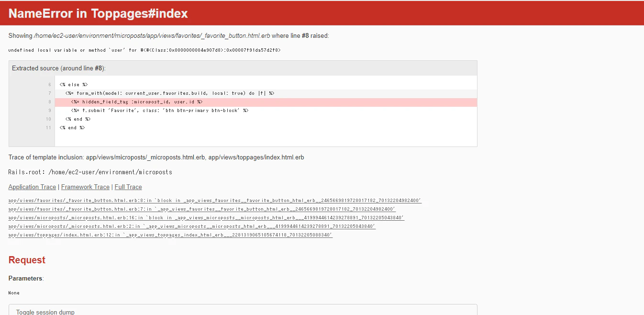Click the '<% else %>' source line 6
The width and height of the screenshot is (644, 315).
point(74,85)
